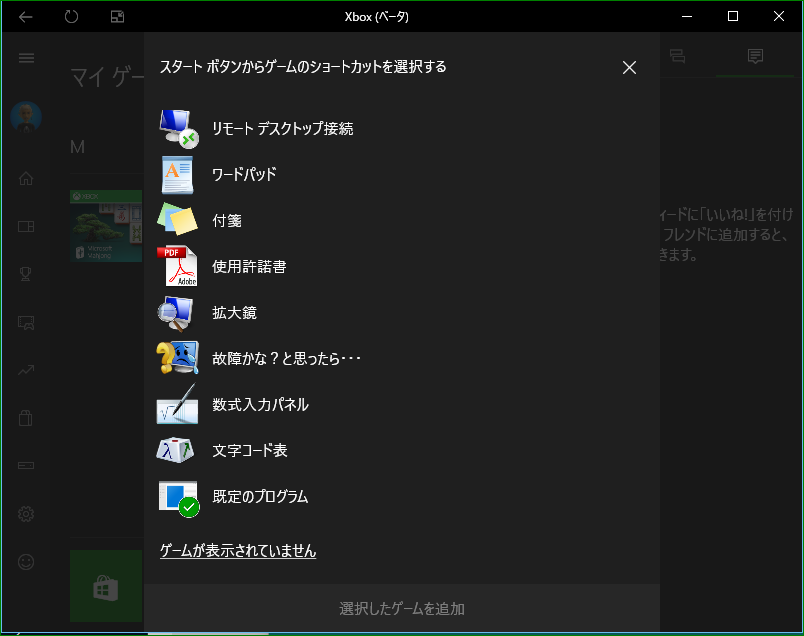Screen dimensions: 804x636
Task: Click the green Store tile
Action: [x=106, y=586]
